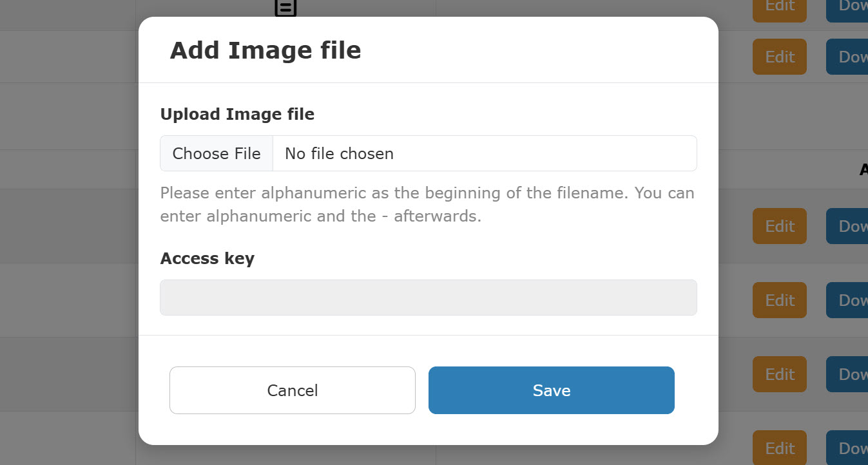The width and height of the screenshot is (868, 465).
Task: Click the fifth Edit button from top
Action: point(779,374)
